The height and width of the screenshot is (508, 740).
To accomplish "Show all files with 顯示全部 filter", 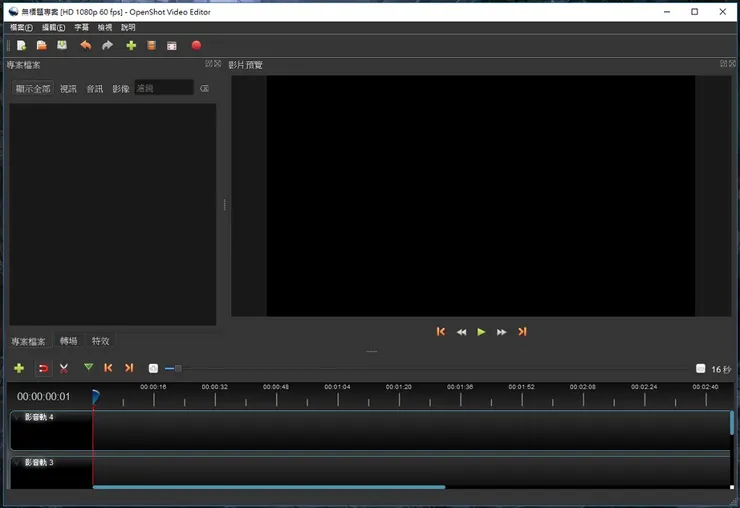I will 33,88.
